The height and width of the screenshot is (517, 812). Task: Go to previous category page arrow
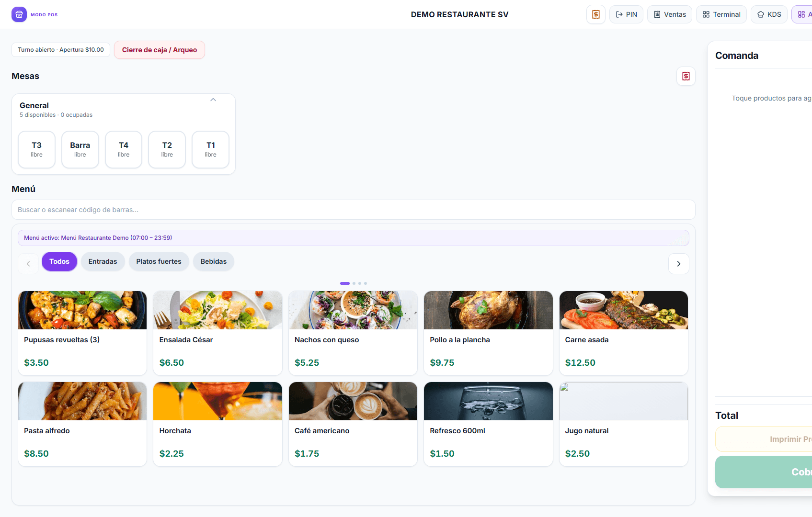click(28, 264)
